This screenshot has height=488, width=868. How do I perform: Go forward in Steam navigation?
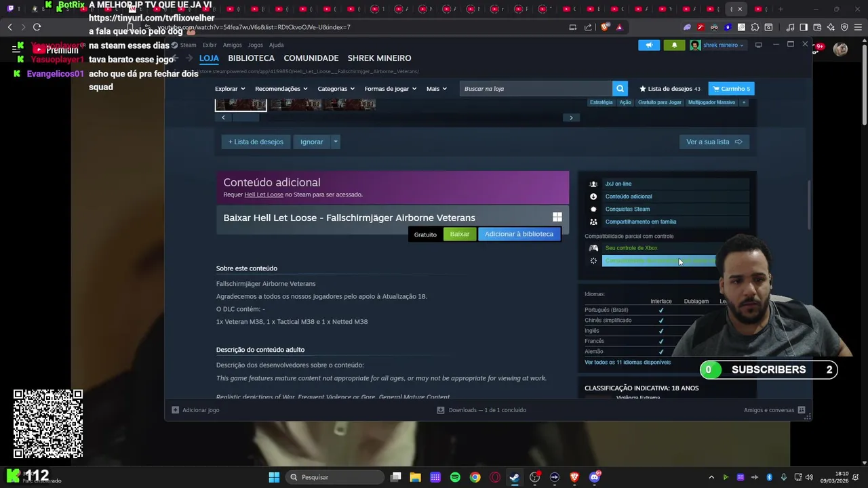click(x=189, y=58)
